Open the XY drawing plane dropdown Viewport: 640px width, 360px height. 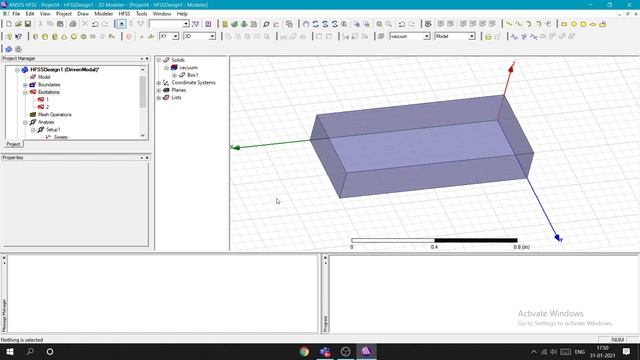176,36
